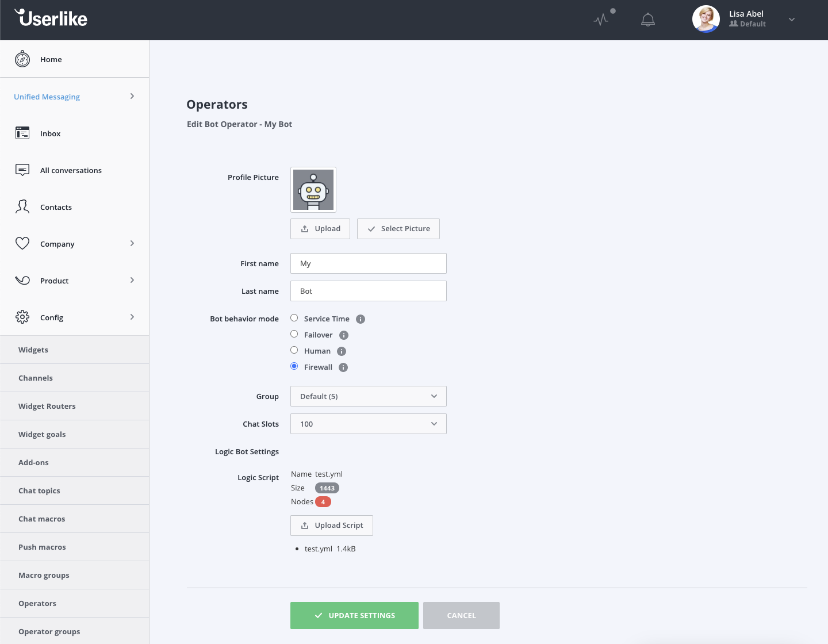Click the notification bell icon
The width and height of the screenshot is (828, 644).
[648, 20]
